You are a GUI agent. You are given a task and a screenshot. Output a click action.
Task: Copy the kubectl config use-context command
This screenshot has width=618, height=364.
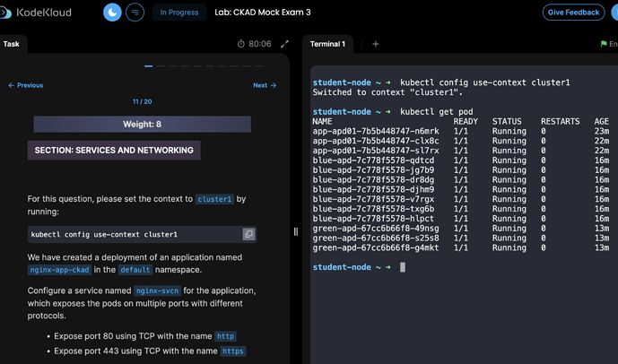click(248, 234)
